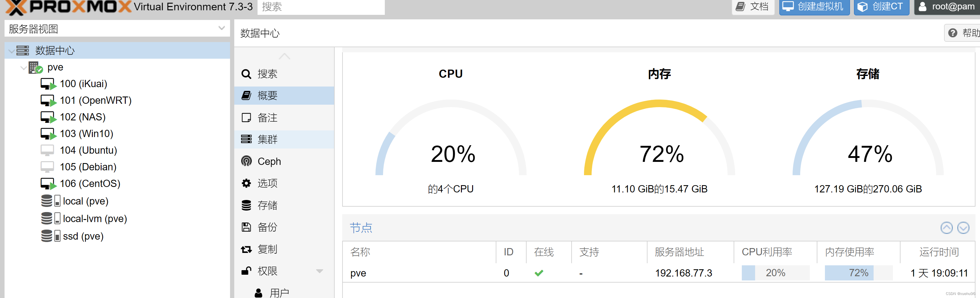Open the 备注 notes menu item

point(284,118)
